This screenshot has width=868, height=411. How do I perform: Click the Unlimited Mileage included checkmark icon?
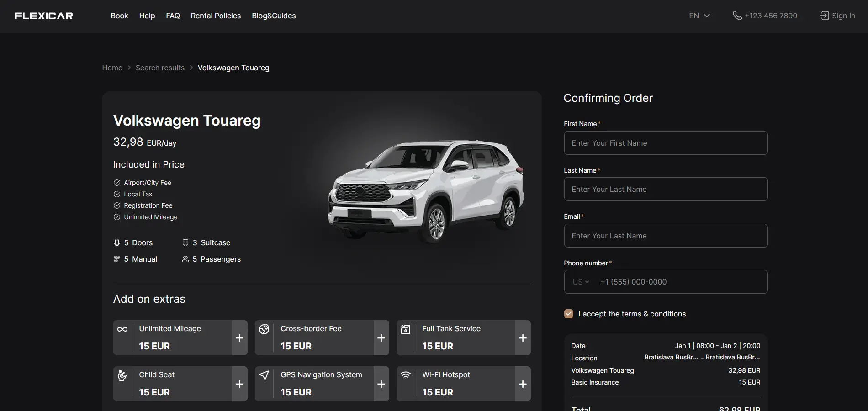coord(117,217)
